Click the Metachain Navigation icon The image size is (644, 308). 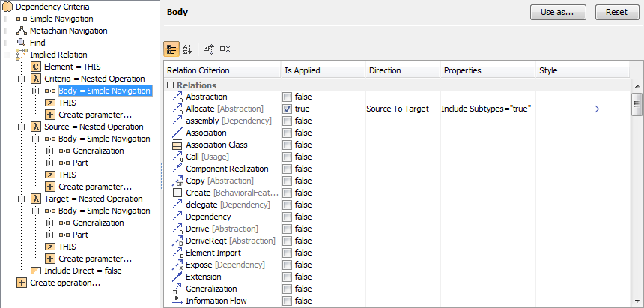click(x=21, y=31)
